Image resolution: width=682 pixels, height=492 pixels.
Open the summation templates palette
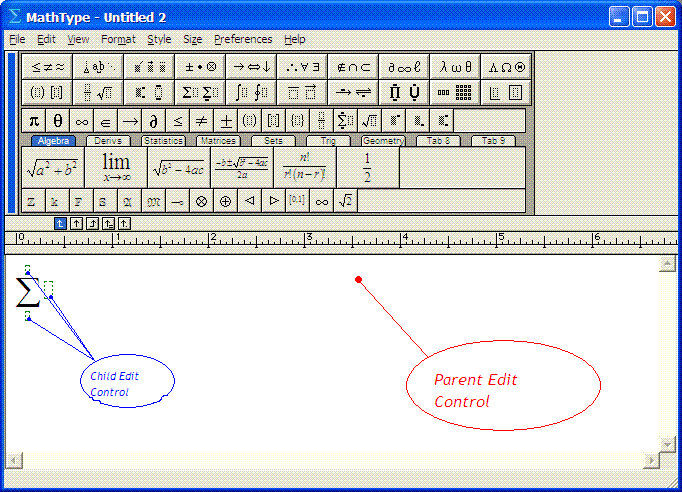point(200,92)
